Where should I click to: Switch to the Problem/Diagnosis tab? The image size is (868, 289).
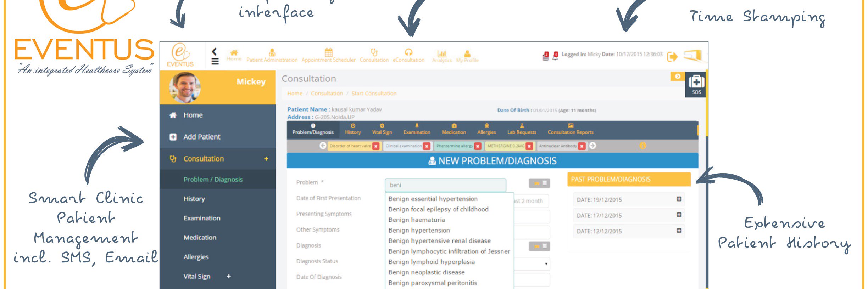click(x=313, y=129)
